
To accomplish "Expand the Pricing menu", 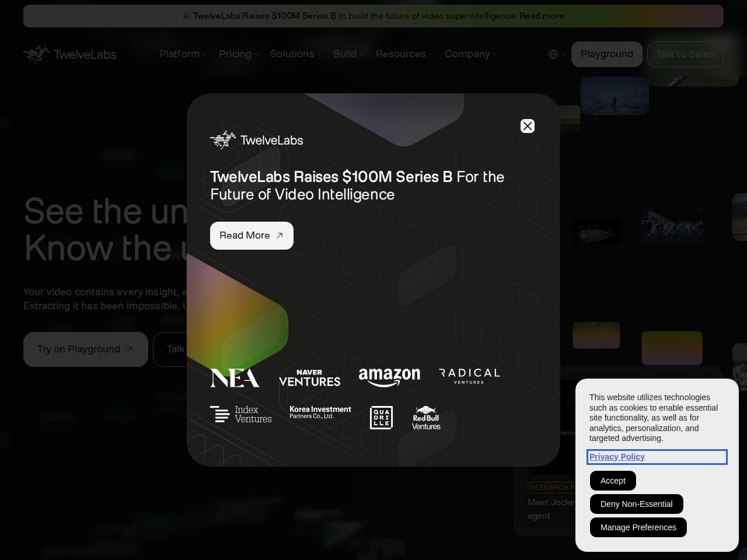I will click(x=239, y=54).
